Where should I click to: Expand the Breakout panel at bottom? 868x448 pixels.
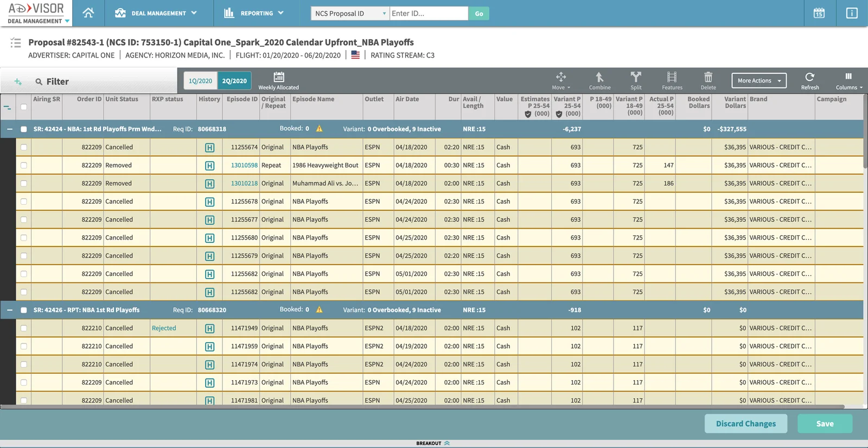click(x=433, y=443)
